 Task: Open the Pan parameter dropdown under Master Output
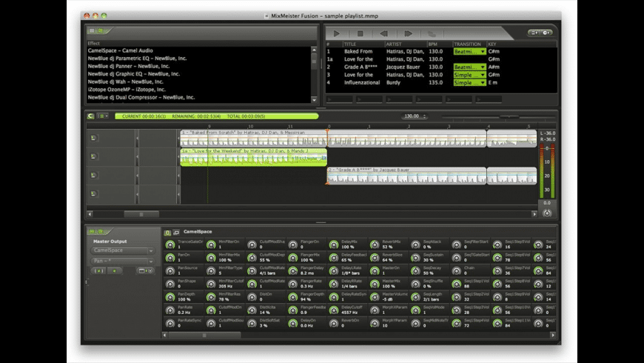coord(123,261)
